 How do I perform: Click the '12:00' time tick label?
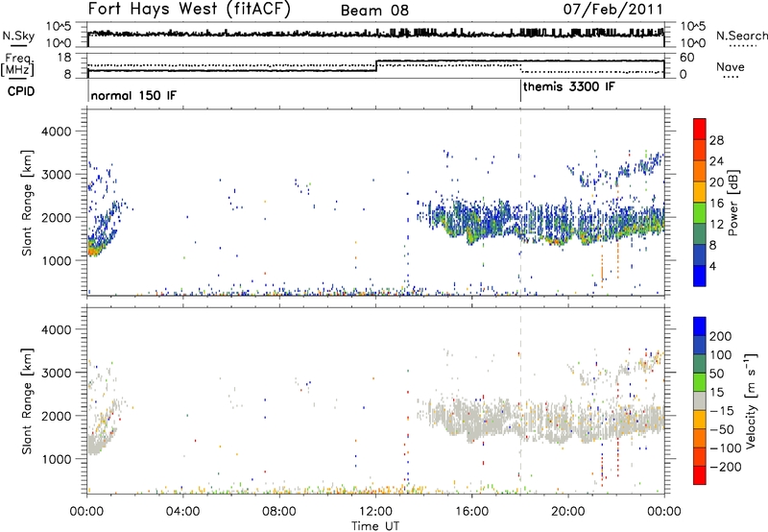pos(375,512)
